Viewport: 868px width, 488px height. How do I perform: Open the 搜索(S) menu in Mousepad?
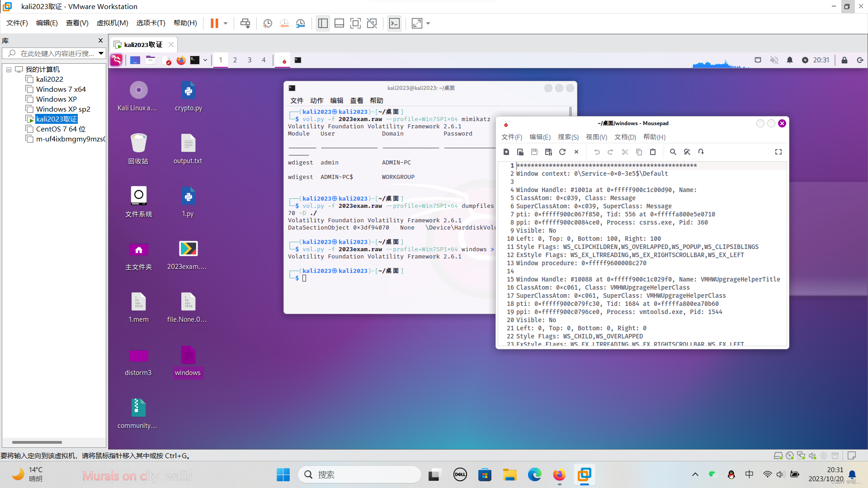(568, 137)
